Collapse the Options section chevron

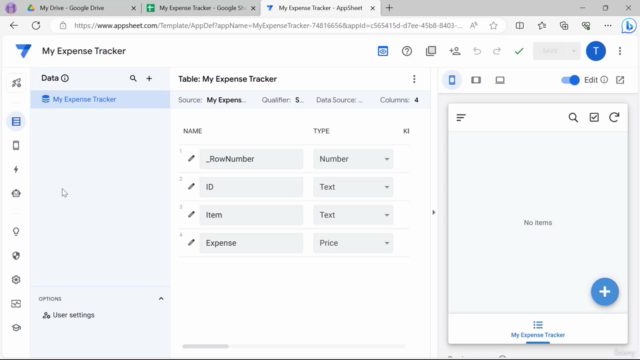(x=161, y=299)
